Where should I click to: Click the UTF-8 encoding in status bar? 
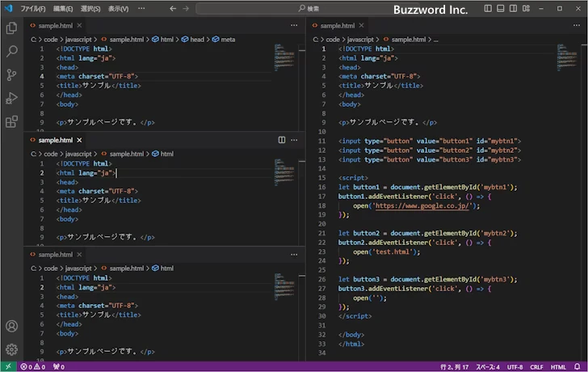tap(514, 366)
